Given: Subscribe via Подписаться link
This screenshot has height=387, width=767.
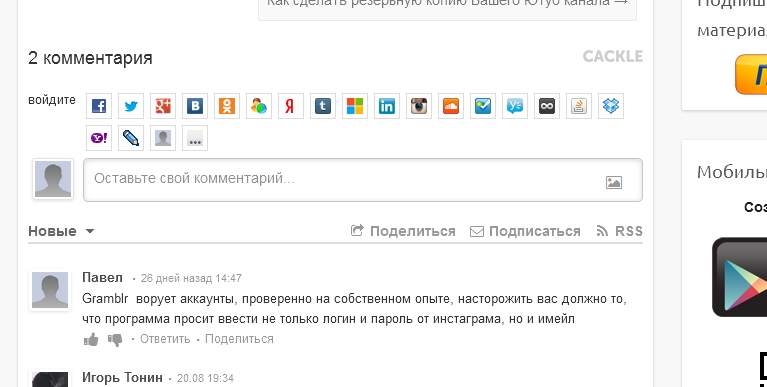Looking at the screenshot, I should (525, 231).
